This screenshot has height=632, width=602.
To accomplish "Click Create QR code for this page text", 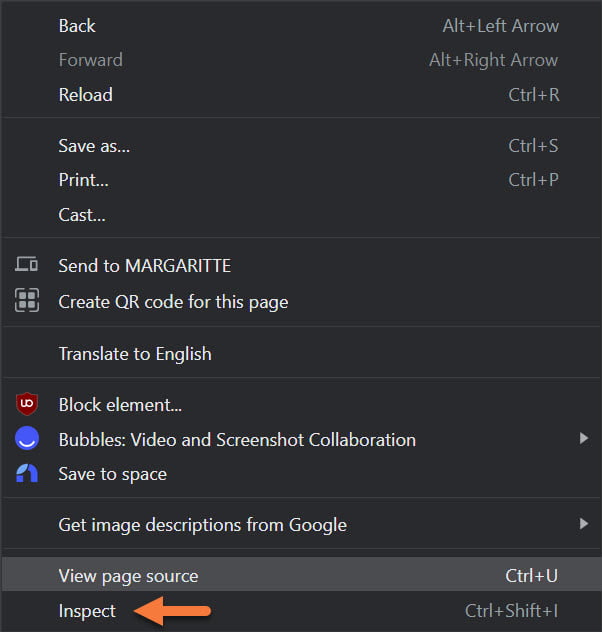I will tap(173, 301).
